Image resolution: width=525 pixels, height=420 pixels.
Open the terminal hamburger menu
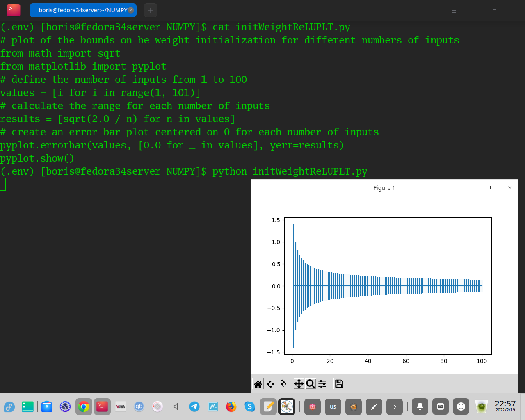pyautogui.click(x=454, y=11)
